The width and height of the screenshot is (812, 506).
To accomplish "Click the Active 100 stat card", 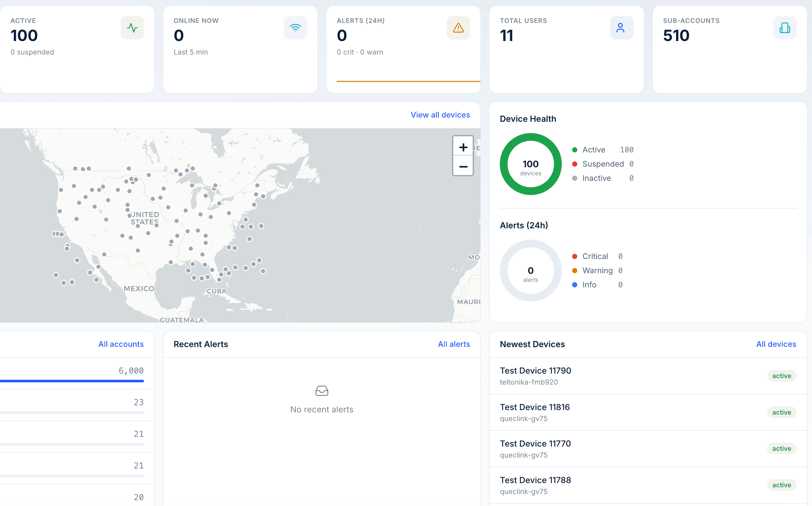I will pyautogui.click(x=77, y=49).
